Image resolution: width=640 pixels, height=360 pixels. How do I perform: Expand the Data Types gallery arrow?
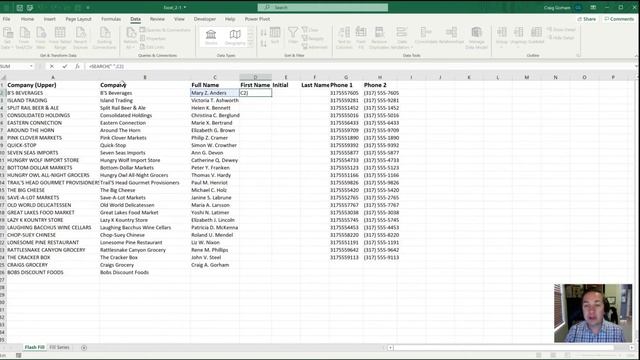tap(250, 45)
